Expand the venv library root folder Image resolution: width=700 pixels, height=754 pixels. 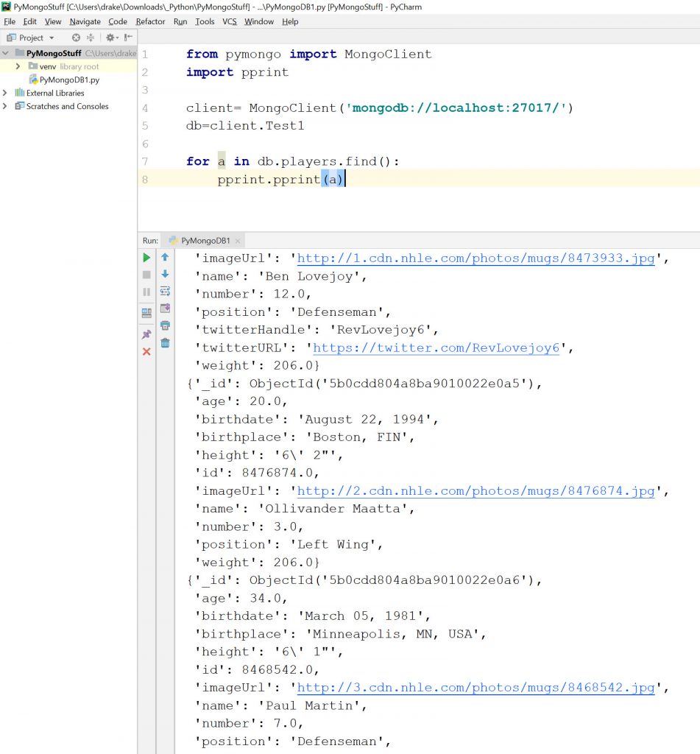[18, 66]
